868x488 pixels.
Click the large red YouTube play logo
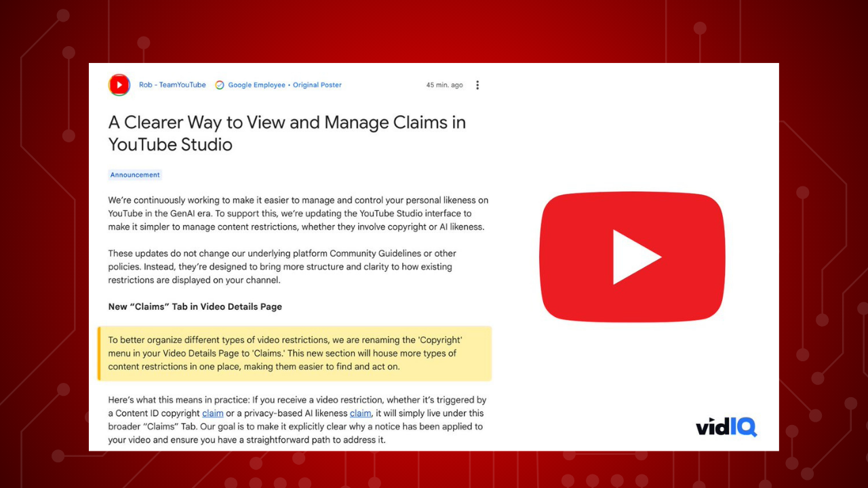coord(632,257)
